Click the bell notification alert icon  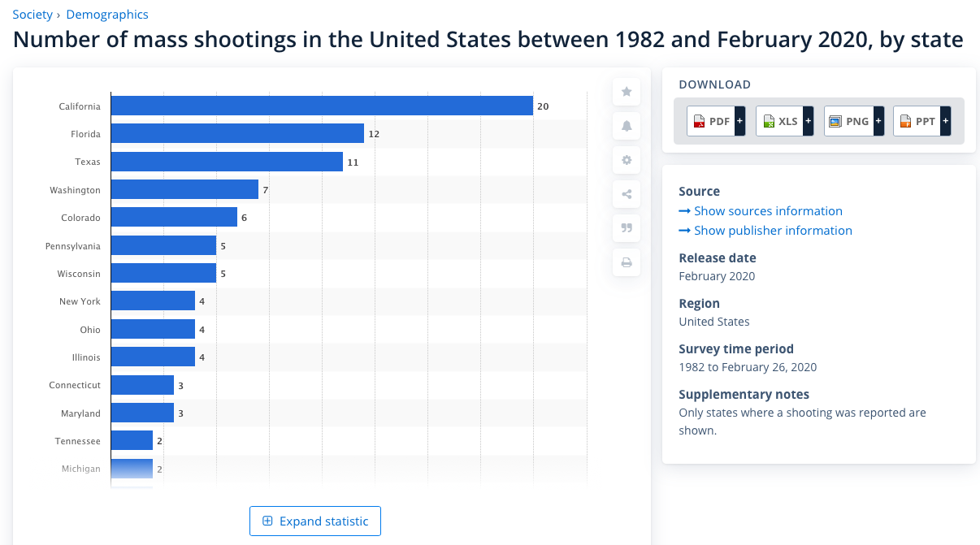[x=627, y=126]
